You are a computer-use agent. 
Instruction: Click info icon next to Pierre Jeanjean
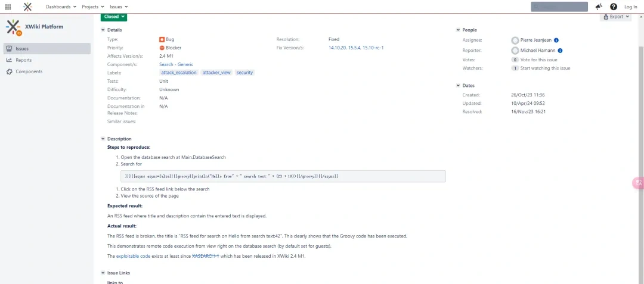click(x=556, y=40)
